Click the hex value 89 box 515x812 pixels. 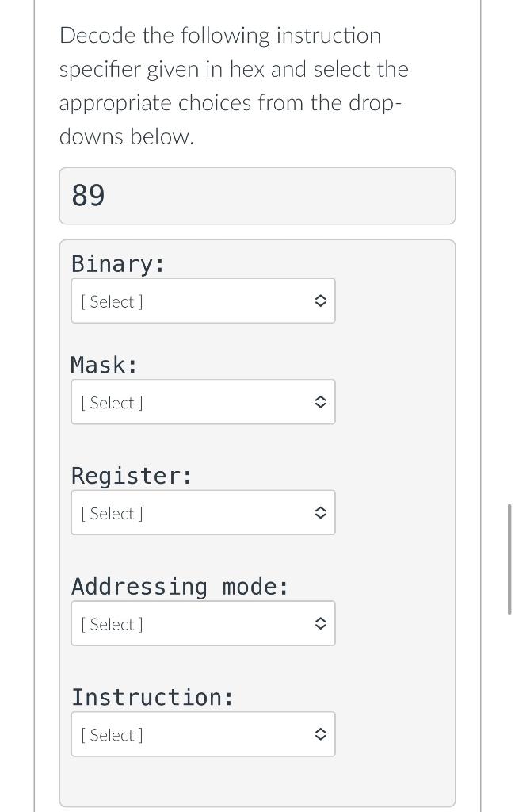(x=257, y=195)
